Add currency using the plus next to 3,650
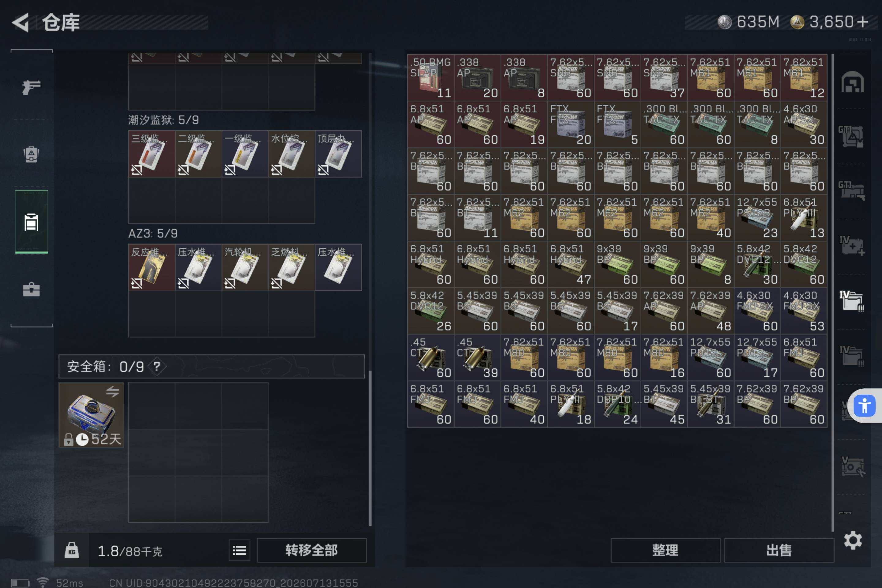882x588 pixels. [862, 22]
